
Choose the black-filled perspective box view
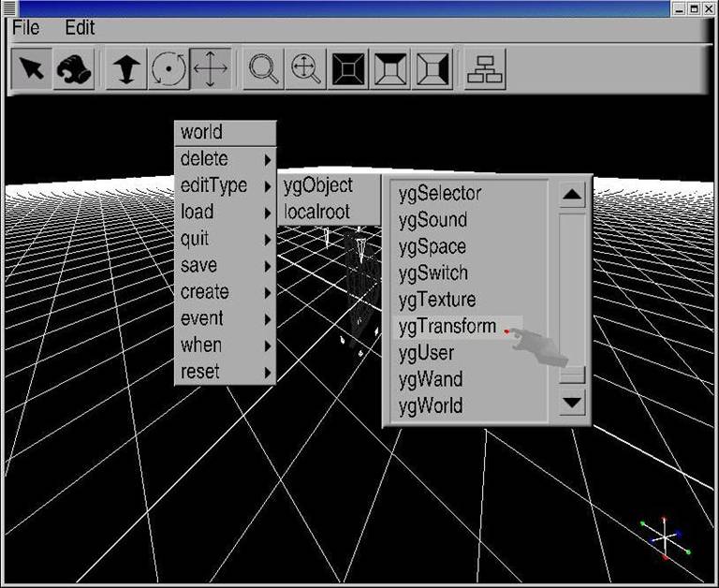348,68
